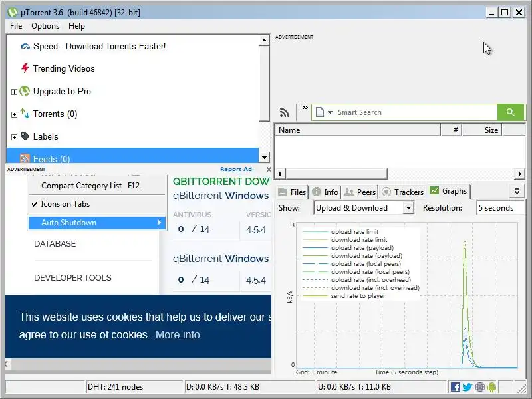Select Compact Category List menu entry

(98, 186)
